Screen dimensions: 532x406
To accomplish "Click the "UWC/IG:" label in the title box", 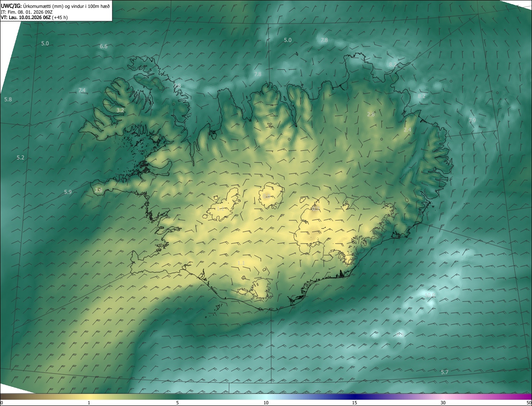I will click(11, 6).
